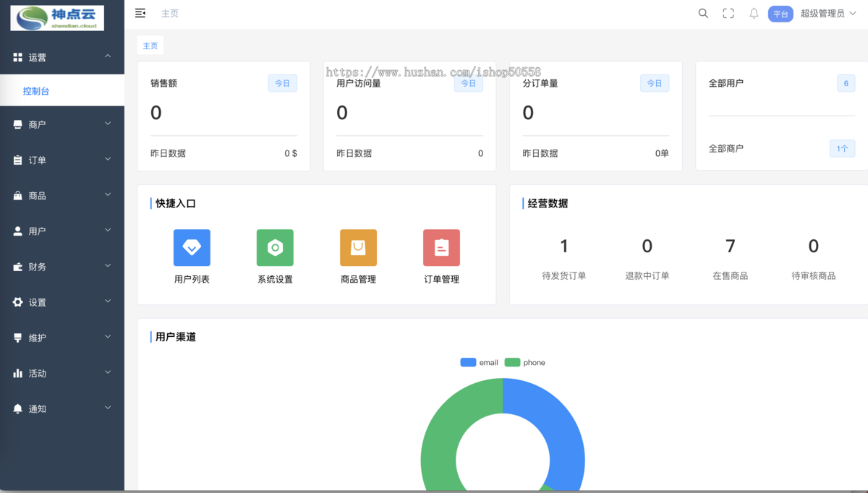Click the 在售商品 count 7

click(731, 246)
